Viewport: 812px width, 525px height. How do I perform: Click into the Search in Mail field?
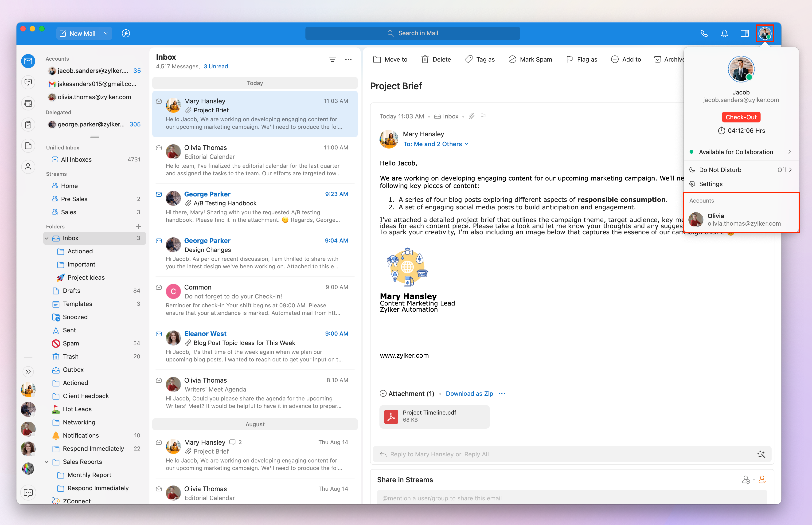click(x=412, y=33)
